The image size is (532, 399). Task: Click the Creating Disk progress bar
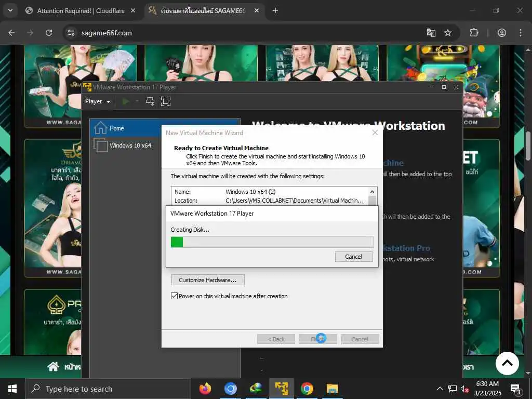(x=272, y=242)
